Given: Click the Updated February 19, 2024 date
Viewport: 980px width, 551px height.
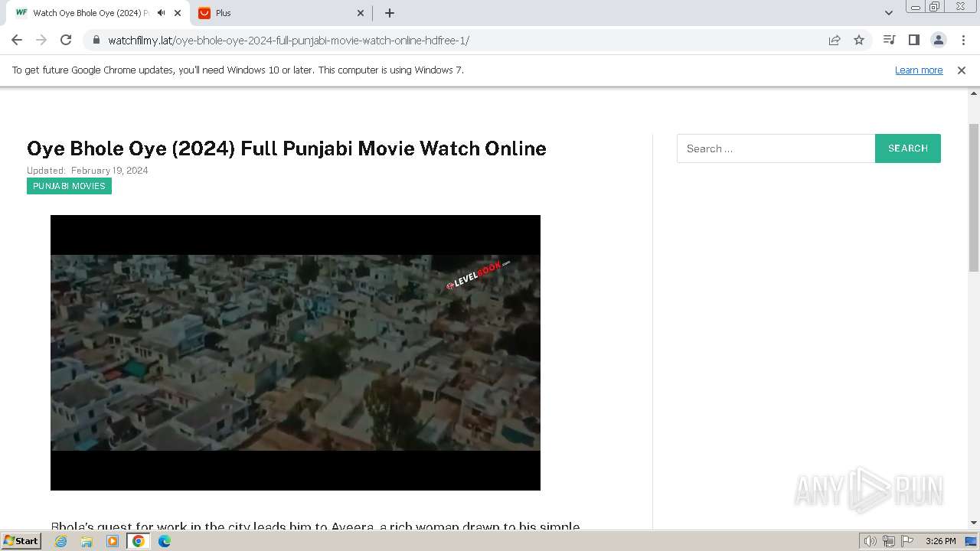Looking at the screenshot, I should tap(87, 171).
